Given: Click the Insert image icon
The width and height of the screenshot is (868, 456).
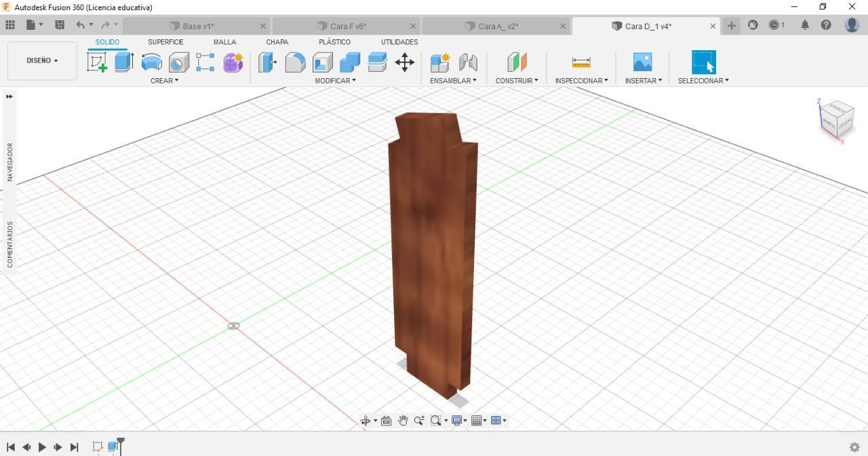Looking at the screenshot, I should point(642,62).
